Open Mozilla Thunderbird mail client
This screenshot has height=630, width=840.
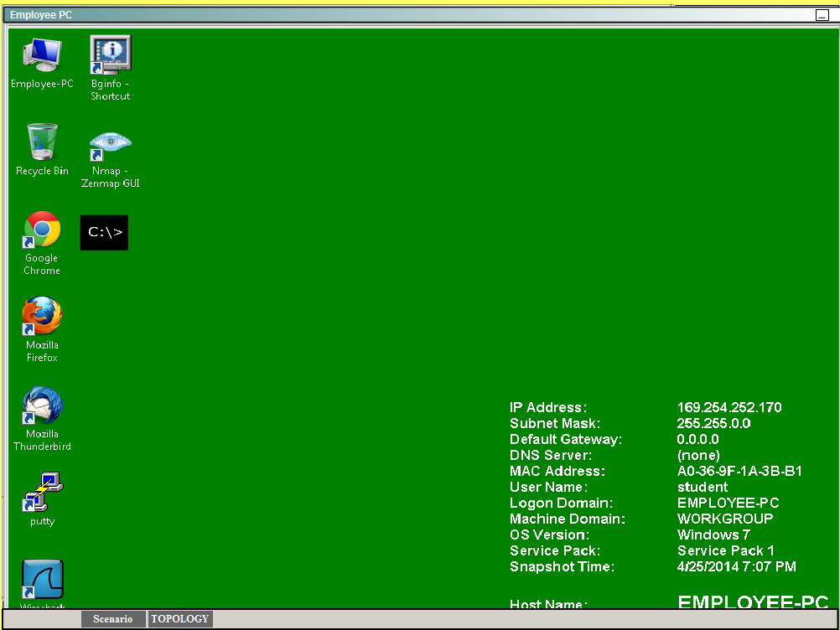pos(42,405)
